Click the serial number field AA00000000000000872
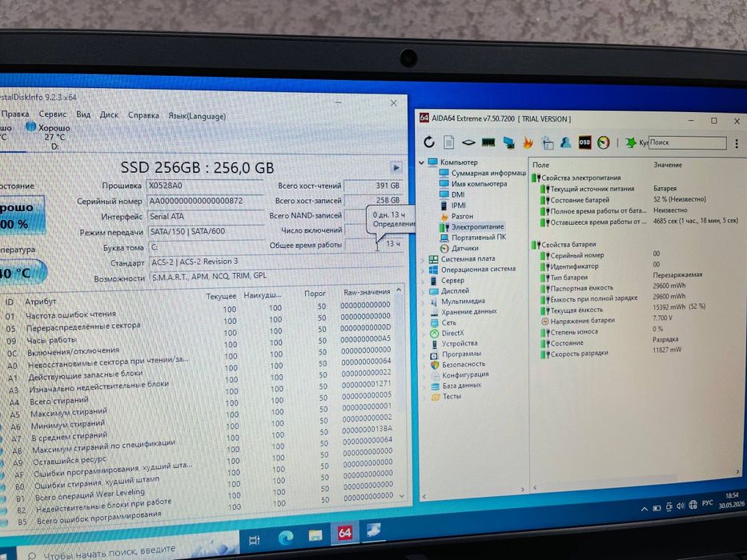The width and height of the screenshot is (747, 560). pos(205,201)
